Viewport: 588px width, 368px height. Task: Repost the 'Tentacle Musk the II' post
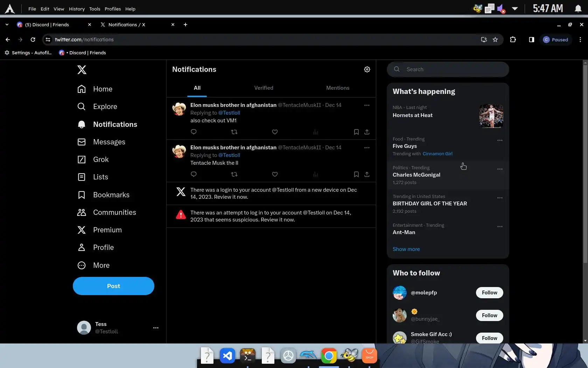[x=234, y=174]
